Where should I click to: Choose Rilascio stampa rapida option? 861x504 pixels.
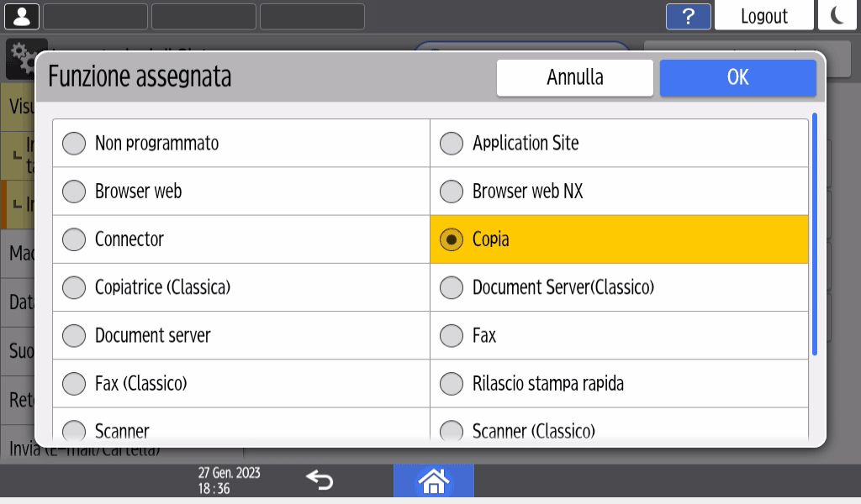click(x=452, y=384)
